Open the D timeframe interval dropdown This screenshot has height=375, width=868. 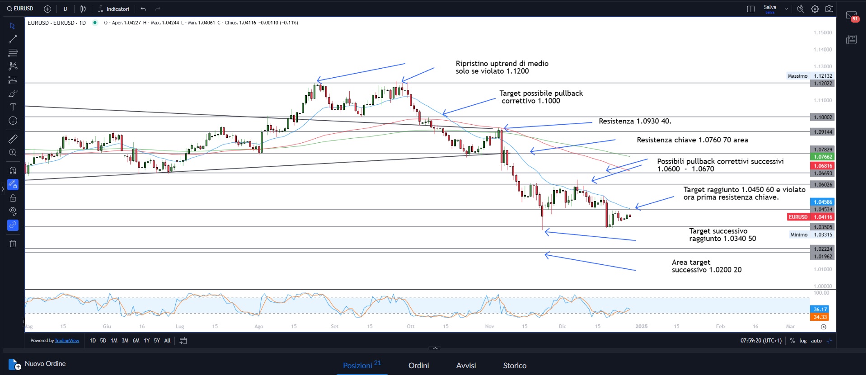pyautogui.click(x=66, y=9)
